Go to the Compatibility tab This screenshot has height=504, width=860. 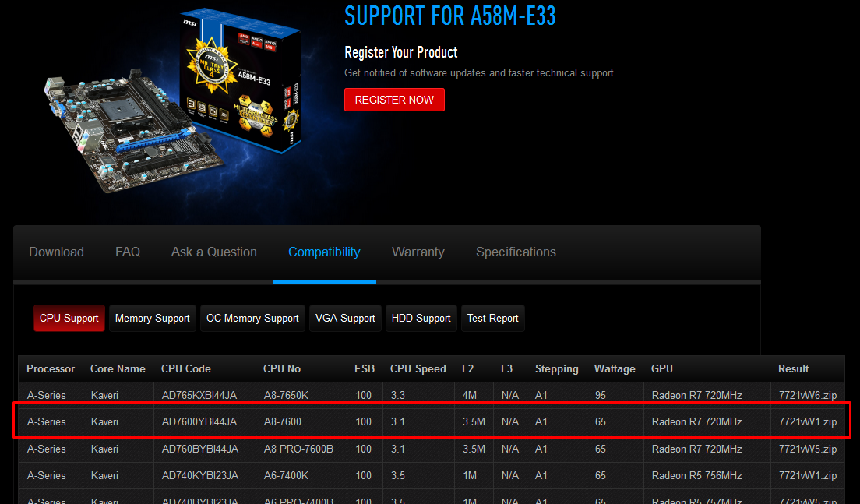[x=324, y=252]
